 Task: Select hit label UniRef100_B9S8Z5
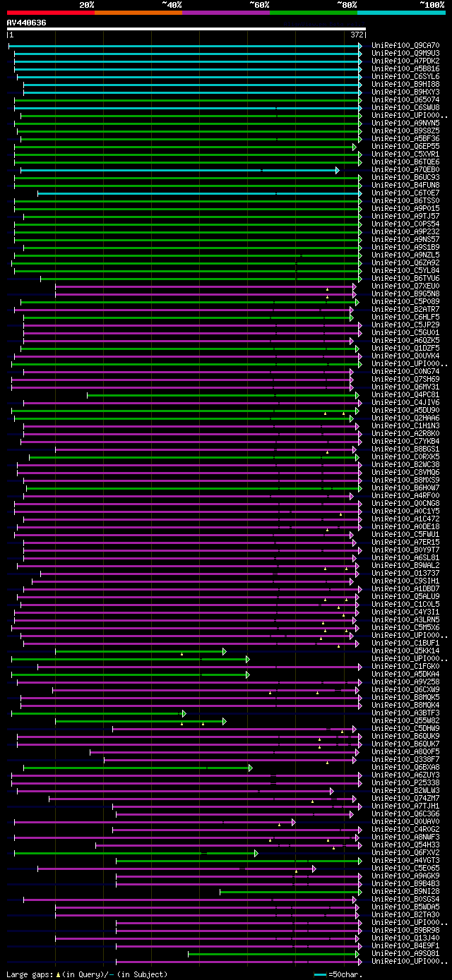tap(405, 131)
